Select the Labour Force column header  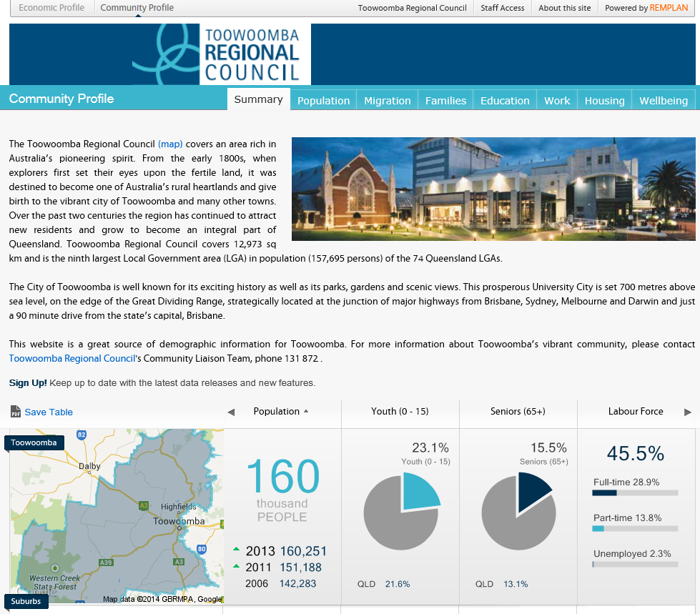pos(636,412)
